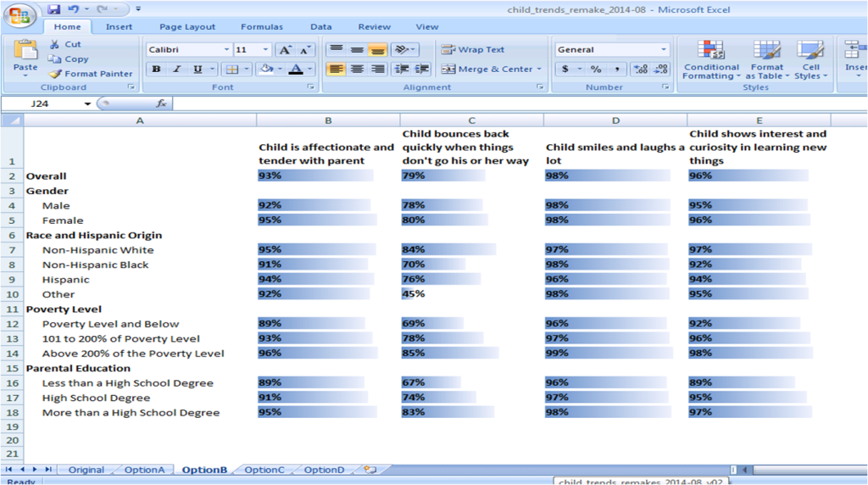Decrease the cell indent

[401, 70]
